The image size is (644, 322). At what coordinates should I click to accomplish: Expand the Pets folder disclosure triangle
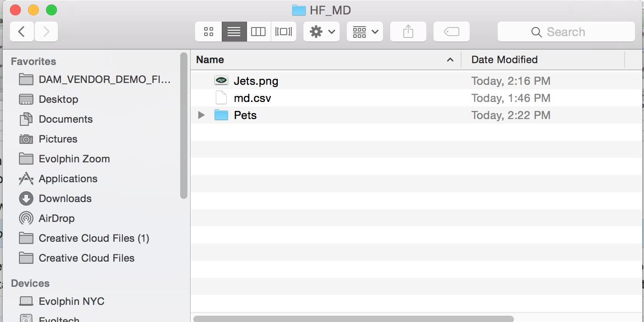click(x=201, y=115)
